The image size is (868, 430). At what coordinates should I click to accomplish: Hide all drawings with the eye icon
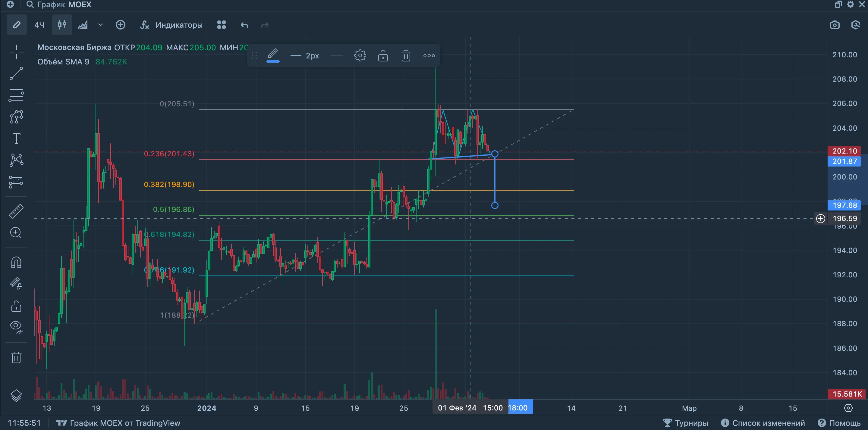16,327
